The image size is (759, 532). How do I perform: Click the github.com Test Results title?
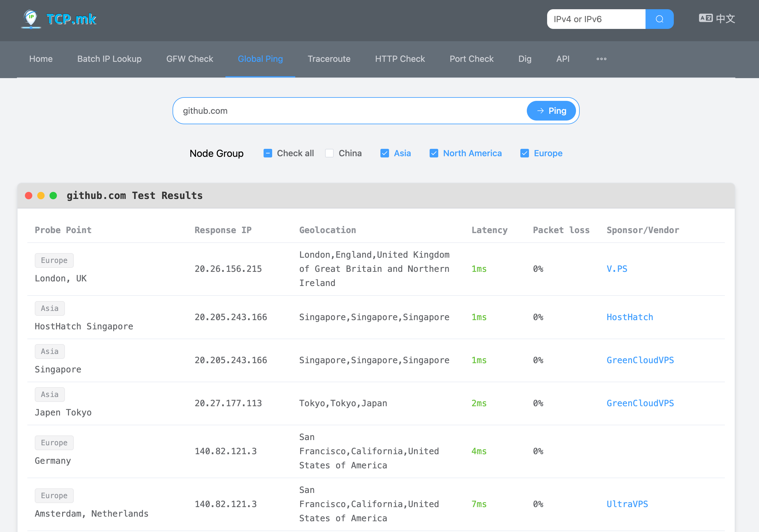[x=134, y=195]
